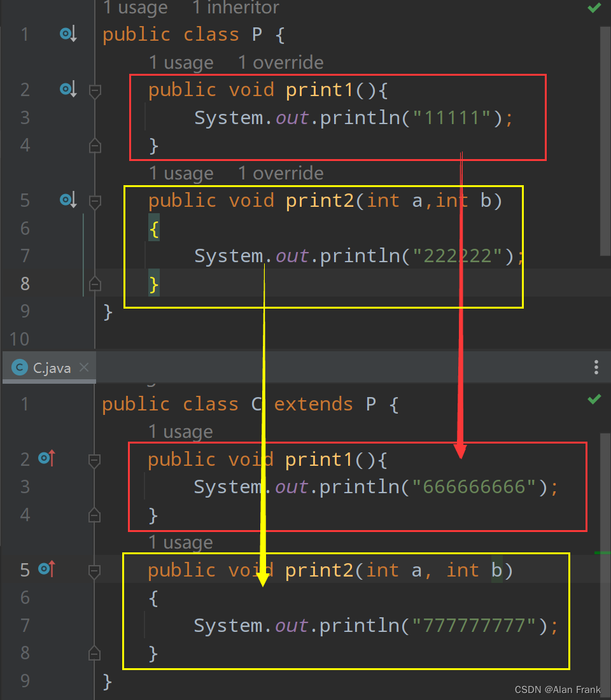Click the string "777777777" in class C

point(474,626)
